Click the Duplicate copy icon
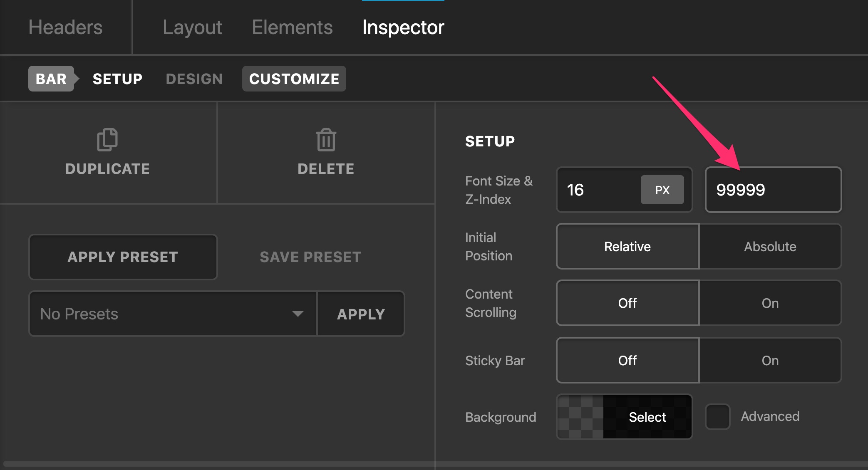Screen dimensions: 868x470 (107, 140)
